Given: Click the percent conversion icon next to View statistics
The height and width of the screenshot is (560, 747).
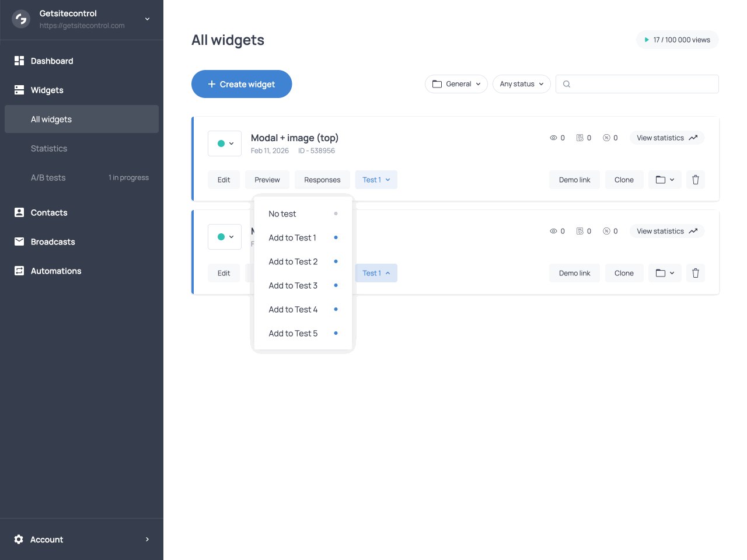Looking at the screenshot, I should pyautogui.click(x=606, y=138).
